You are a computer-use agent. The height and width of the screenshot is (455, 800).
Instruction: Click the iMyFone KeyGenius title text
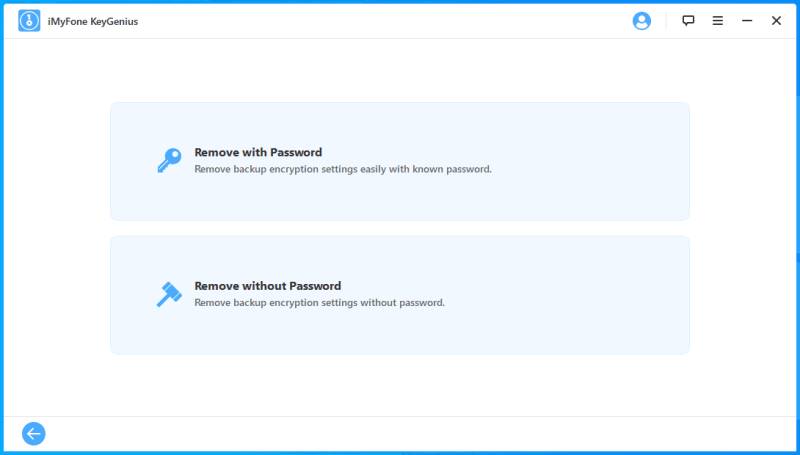click(x=93, y=21)
